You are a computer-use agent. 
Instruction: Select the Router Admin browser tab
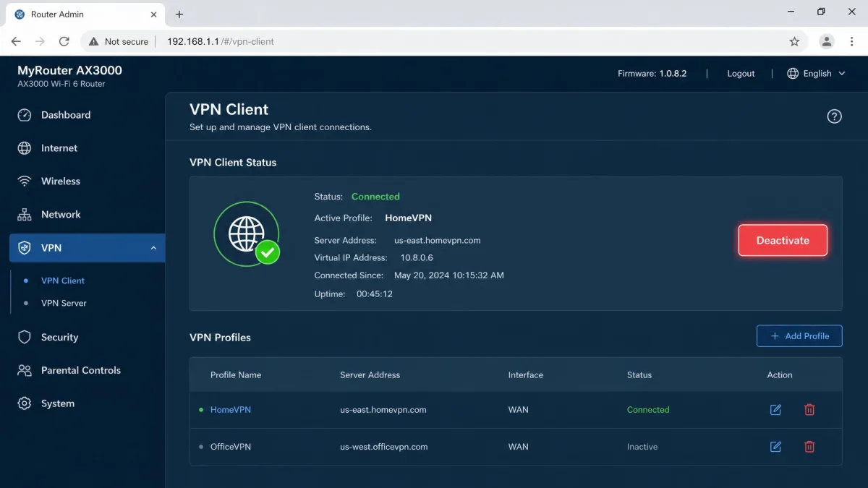85,14
